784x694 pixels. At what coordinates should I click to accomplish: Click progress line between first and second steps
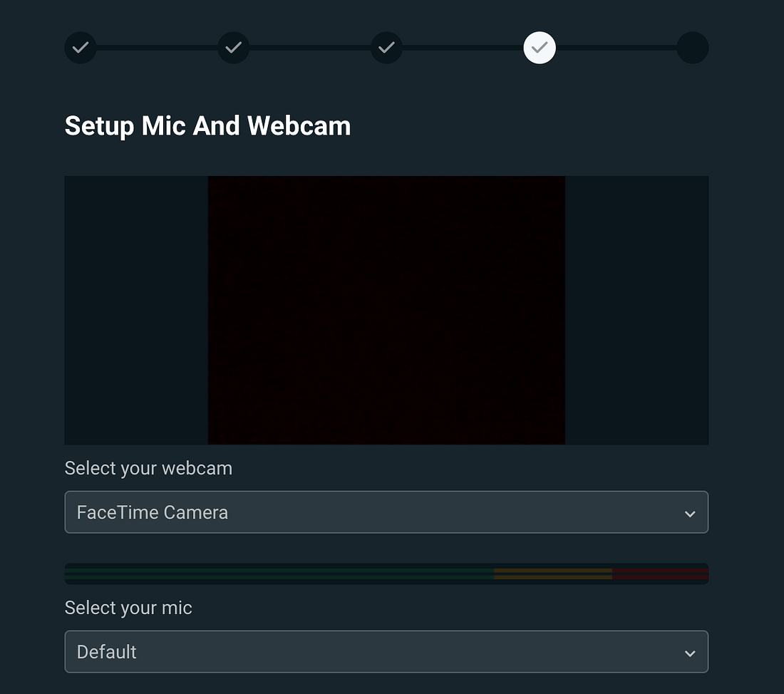coord(157,48)
